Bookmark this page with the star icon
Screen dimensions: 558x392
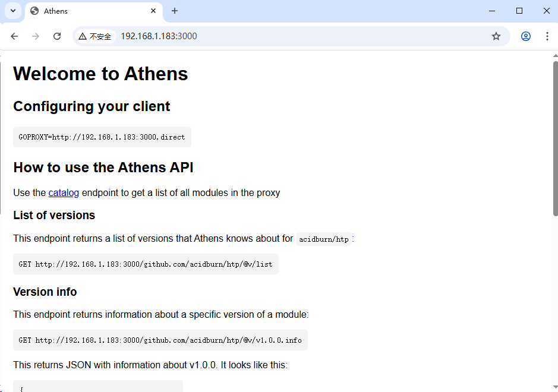(x=496, y=36)
